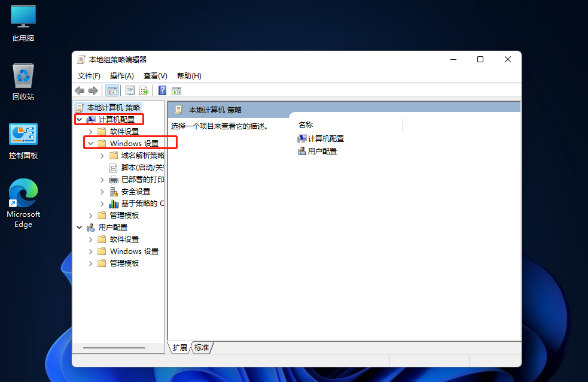The image size is (588, 382).
Task: Expand 软件设置 under 计算机配置
Action: coord(91,132)
